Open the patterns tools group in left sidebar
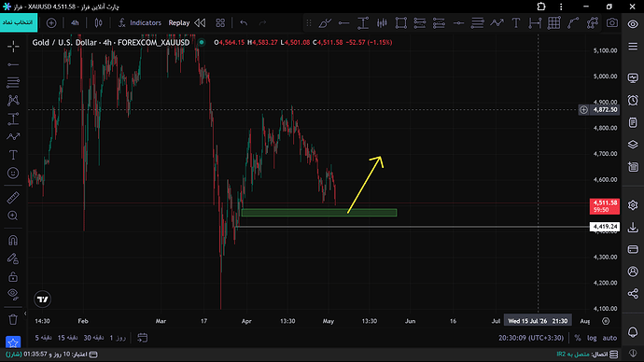Screen dimensions: 644x362 coord(13,101)
